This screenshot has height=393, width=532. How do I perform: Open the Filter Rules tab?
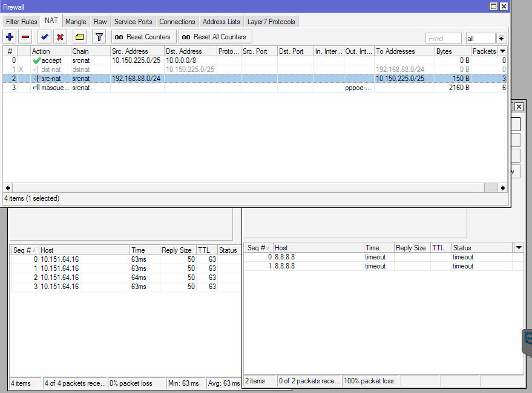(x=21, y=22)
